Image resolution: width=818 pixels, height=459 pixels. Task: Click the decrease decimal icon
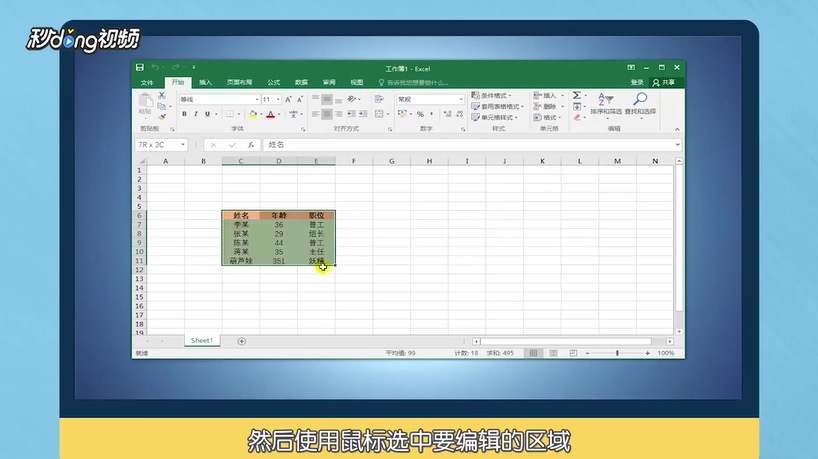[x=459, y=114]
